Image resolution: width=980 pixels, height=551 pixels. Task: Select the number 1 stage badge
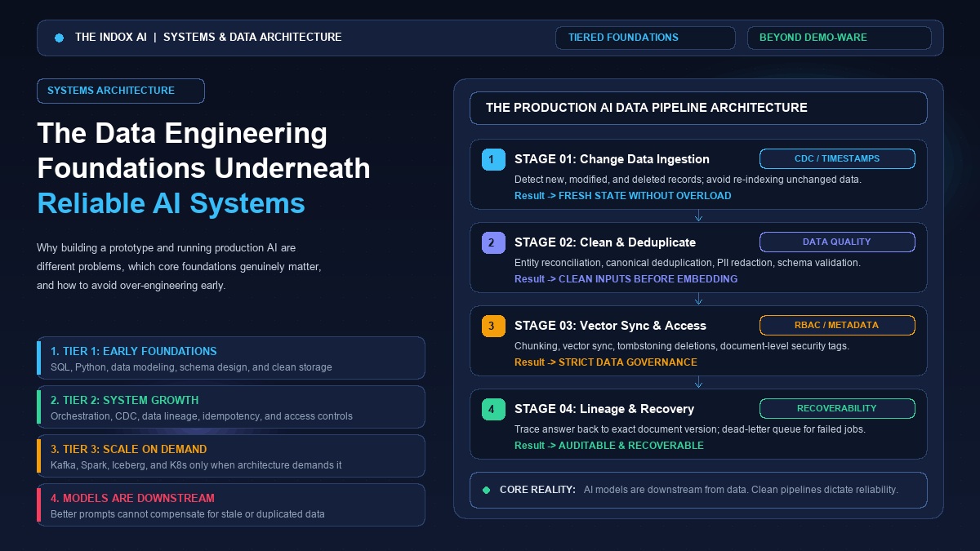click(x=493, y=159)
